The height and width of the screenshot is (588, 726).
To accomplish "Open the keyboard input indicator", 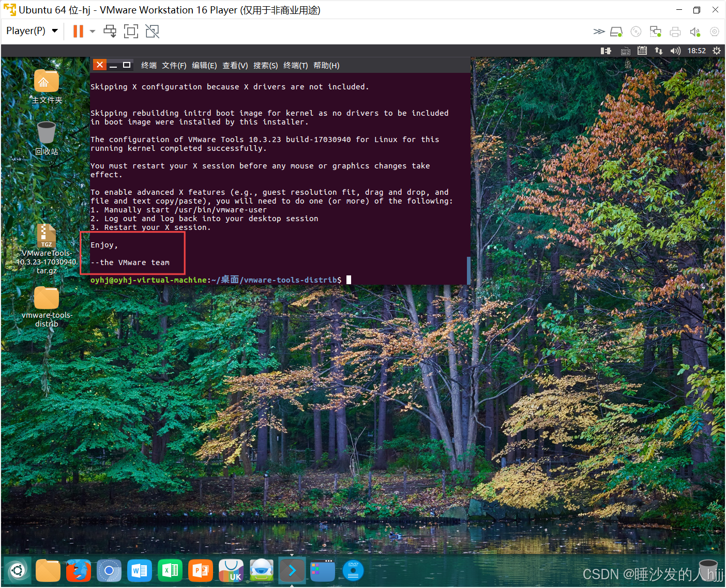I will tap(625, 51).
